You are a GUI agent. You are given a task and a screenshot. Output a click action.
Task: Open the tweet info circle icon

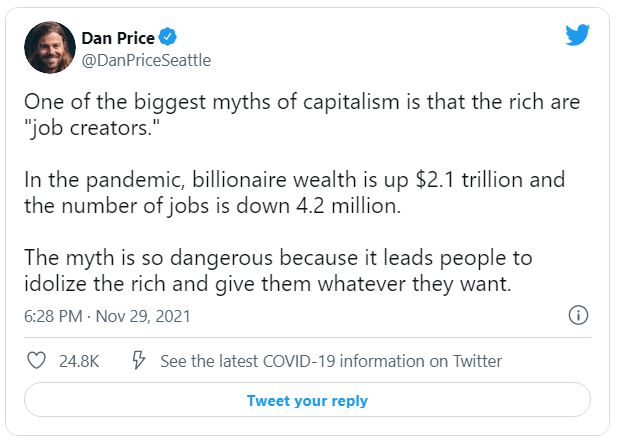tap(577, 316)
